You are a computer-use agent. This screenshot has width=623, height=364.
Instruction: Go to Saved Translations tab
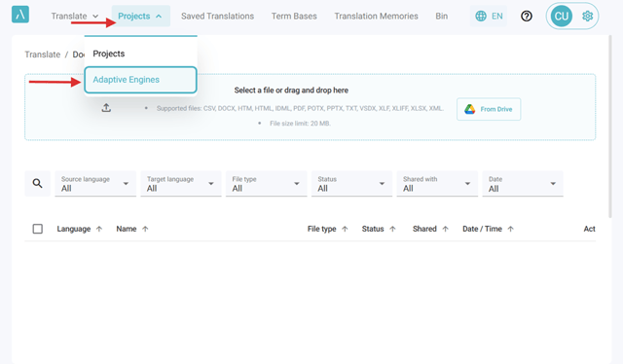pos(217,17)
